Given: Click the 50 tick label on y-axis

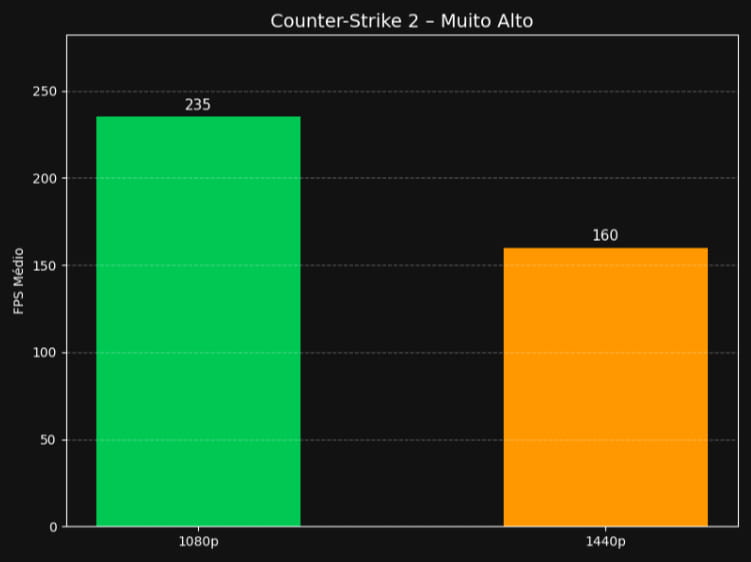Looking at the screenshot, I should [x=50, y=440].
